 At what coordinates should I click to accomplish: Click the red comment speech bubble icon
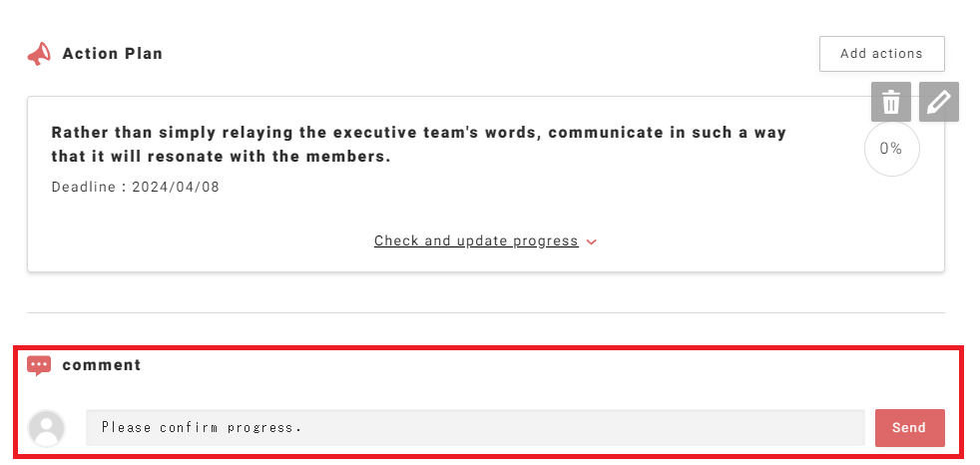pos(39,365)
